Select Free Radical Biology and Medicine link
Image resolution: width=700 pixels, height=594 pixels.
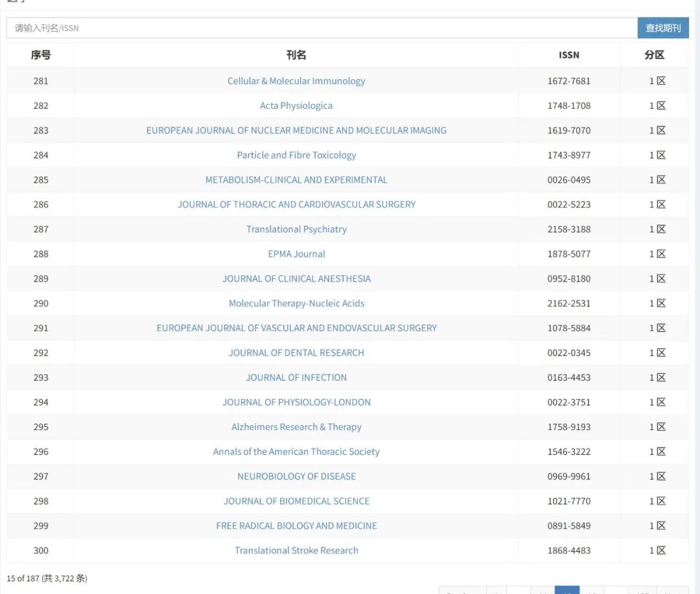pos(296,526)
